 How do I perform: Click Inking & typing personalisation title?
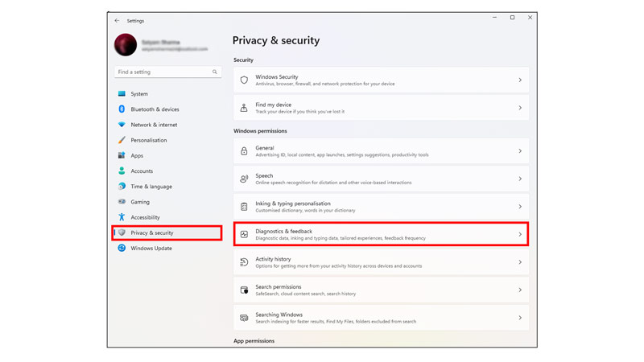[x=293, y=204]
